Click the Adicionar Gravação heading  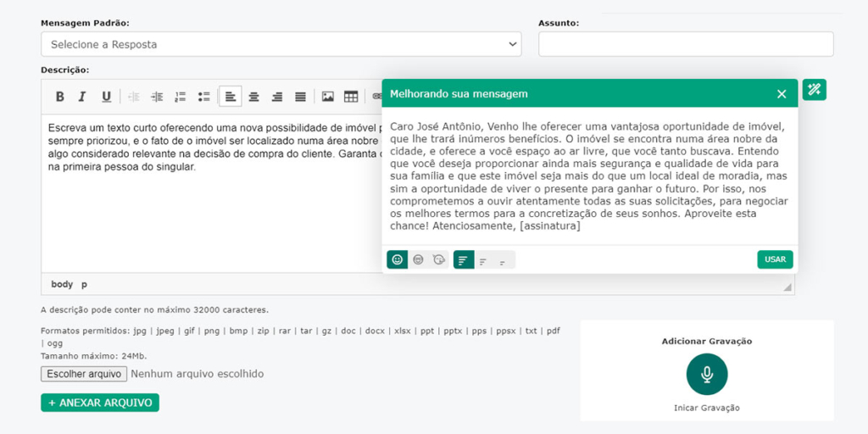point(707,341)
